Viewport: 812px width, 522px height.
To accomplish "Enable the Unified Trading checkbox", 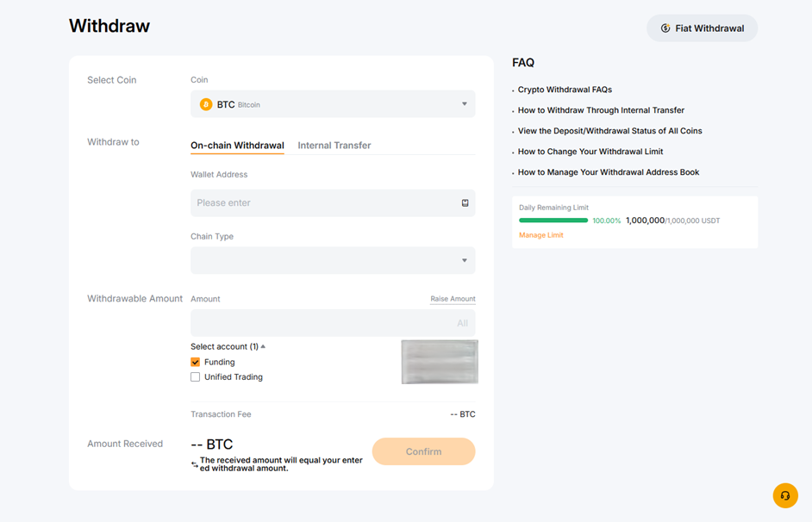I will [x=196, y=377].
